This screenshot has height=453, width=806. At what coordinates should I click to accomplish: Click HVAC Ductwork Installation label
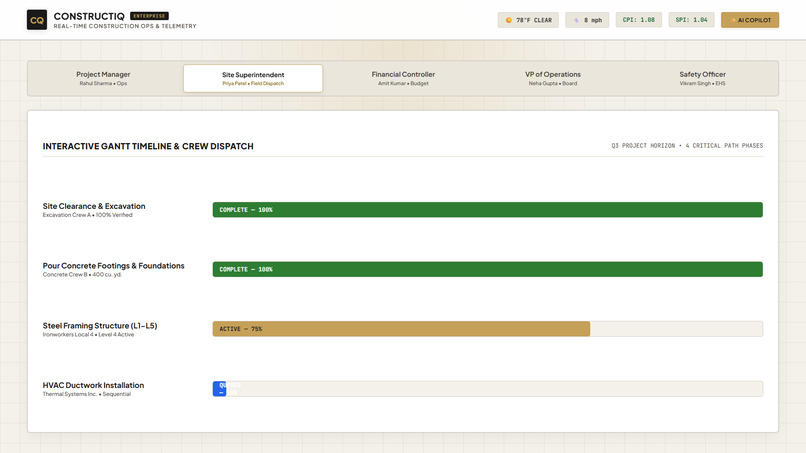(93, 385)
